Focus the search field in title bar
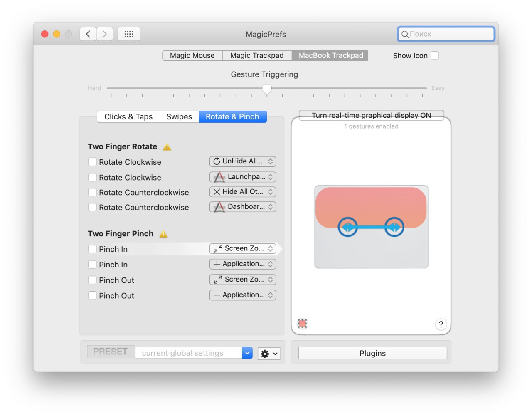The image size is (532, 416). (446, 34)
